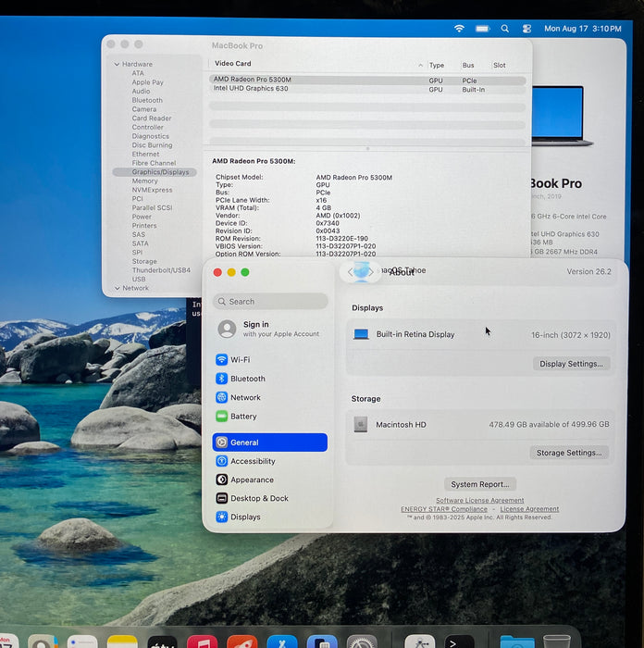Open the Software License Agreement link

(x=479, y=500)
